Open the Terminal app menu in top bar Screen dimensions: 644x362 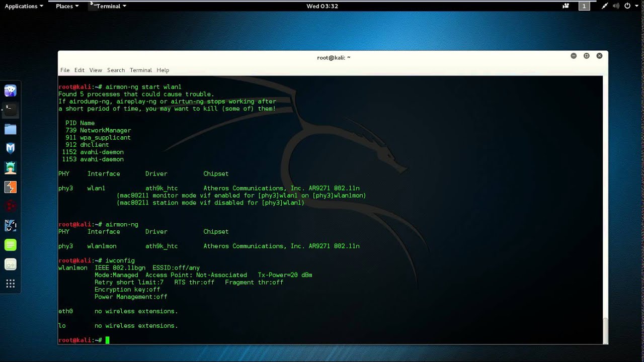(108, 6)
